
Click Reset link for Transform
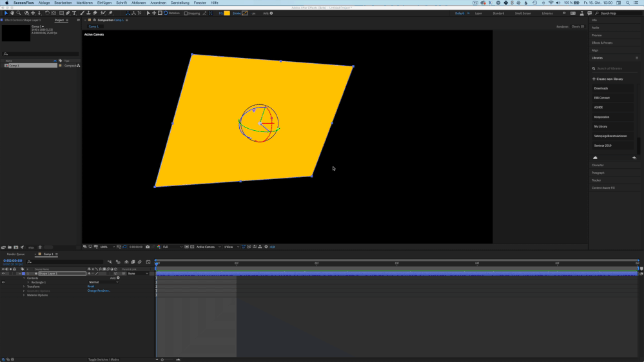coord(91,287)
